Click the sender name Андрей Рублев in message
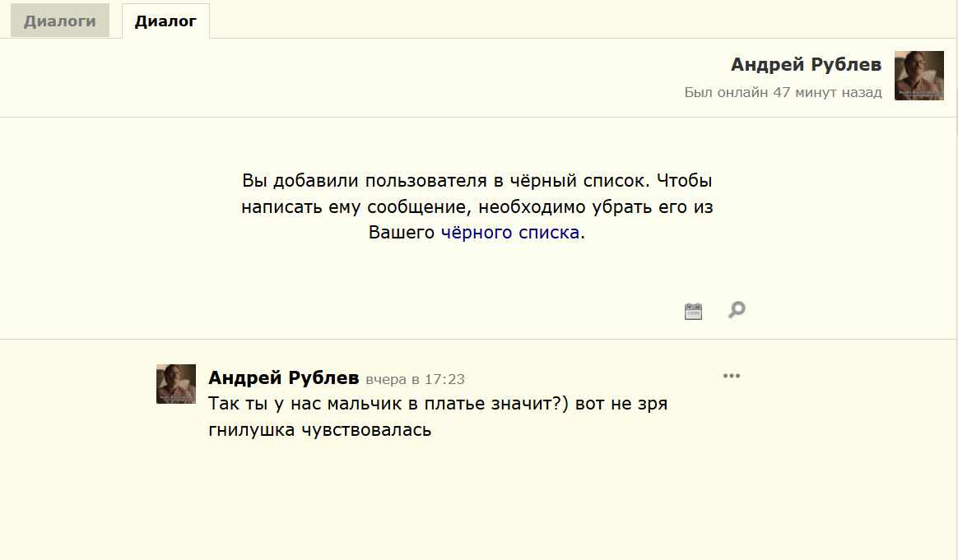Viewport: 958px width, 560px height. [283, 378]
